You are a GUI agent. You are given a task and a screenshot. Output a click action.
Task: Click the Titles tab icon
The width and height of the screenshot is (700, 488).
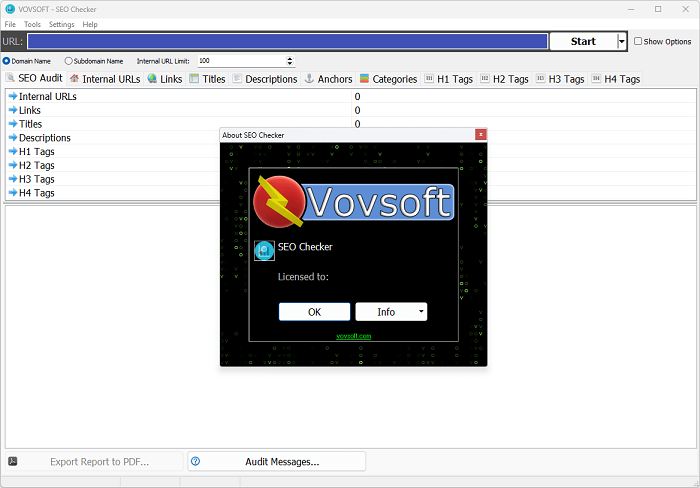point(194,79)
